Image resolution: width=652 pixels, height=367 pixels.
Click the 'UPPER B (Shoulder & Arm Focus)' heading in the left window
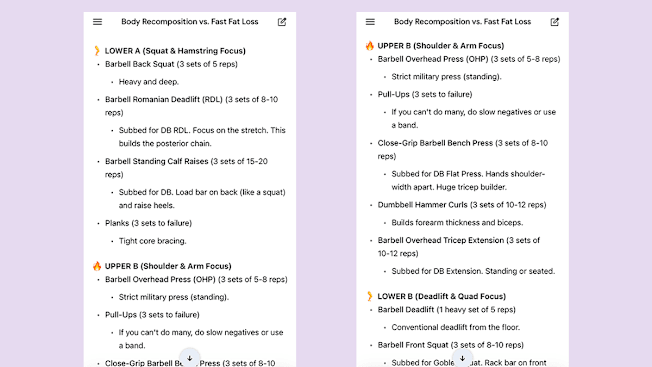pos(168,266)
